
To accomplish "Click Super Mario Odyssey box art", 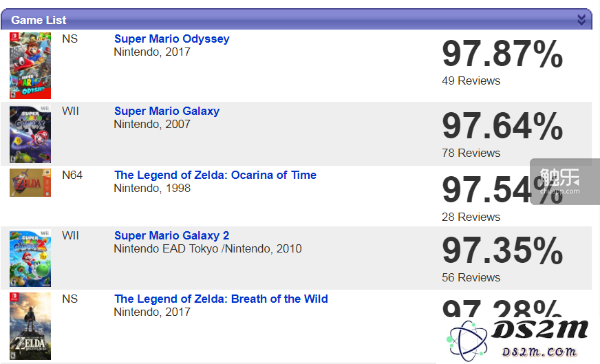I will pos(30,65).
